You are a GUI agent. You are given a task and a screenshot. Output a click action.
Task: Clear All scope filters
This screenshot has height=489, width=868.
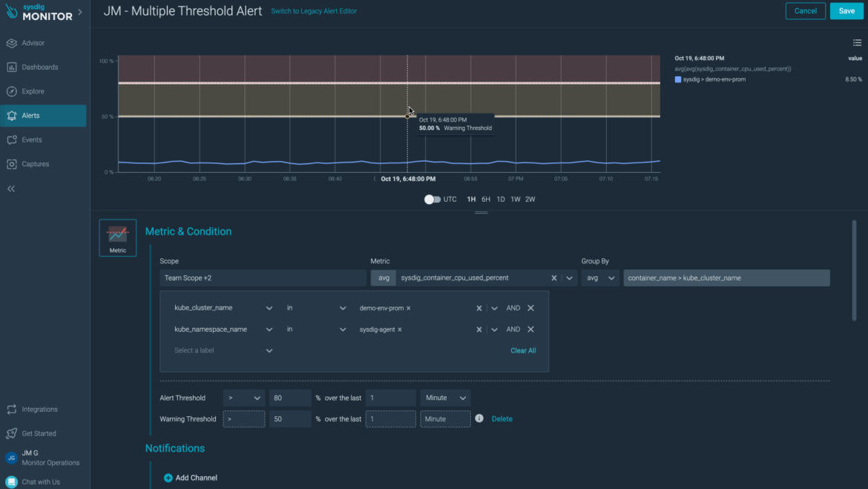(x=523, y=350)
